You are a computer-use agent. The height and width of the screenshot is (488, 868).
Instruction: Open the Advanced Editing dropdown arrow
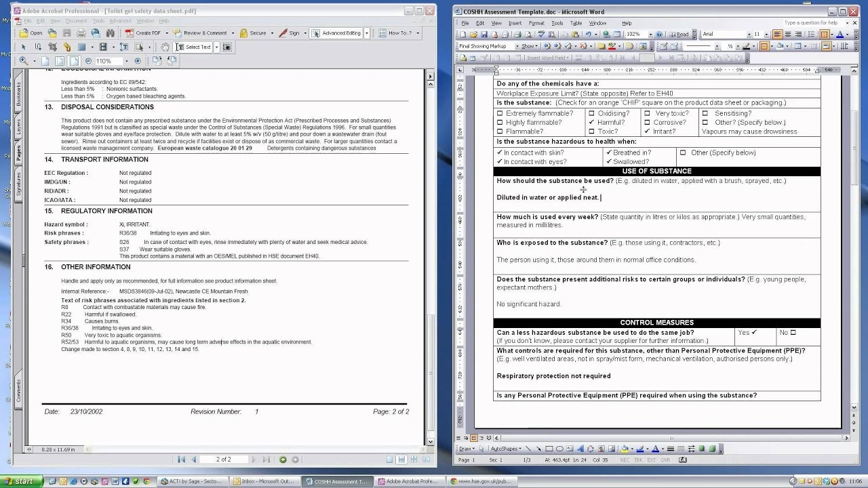click(x=367, y=33)
